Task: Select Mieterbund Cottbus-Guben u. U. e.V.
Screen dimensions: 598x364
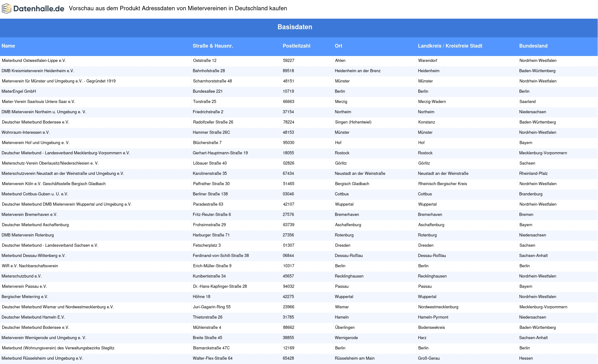Action: click(35, 194)
